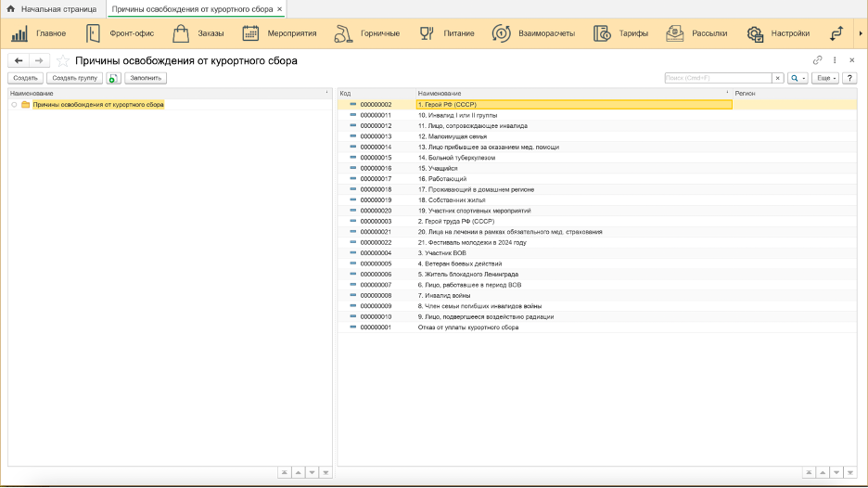Open the Заказы section

click(x=198, y=33)
